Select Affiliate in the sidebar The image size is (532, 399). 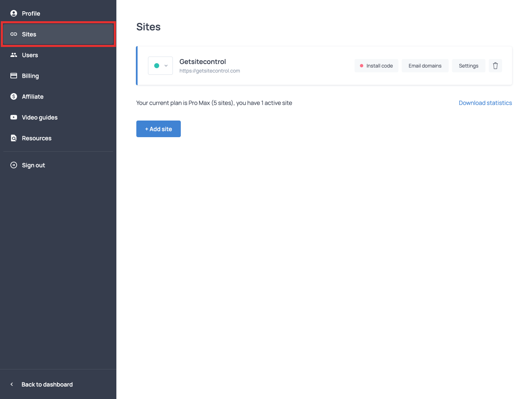tap(32, 96)
